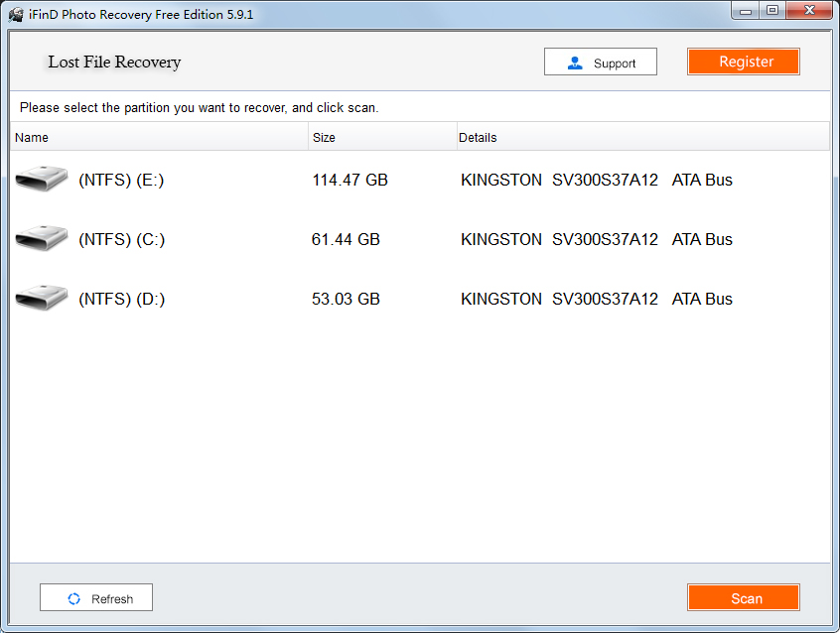Sort by the Size column header
840x633 pixels.
(x=324, y=138)
